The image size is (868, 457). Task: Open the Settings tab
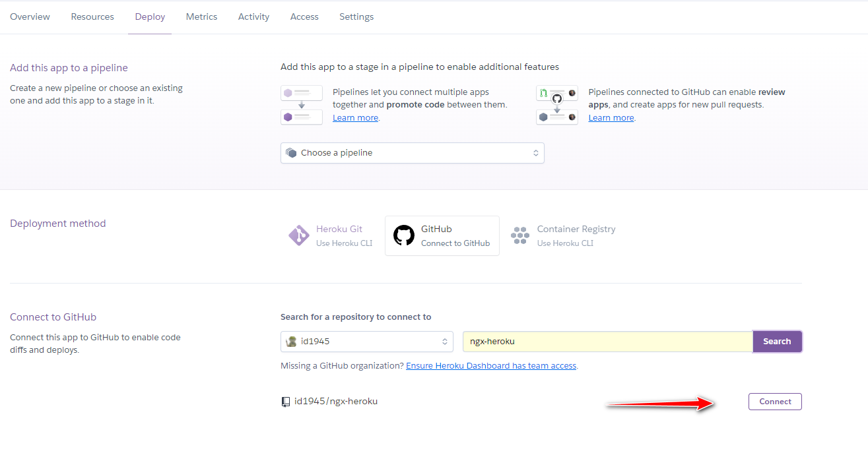coord(356,16)
